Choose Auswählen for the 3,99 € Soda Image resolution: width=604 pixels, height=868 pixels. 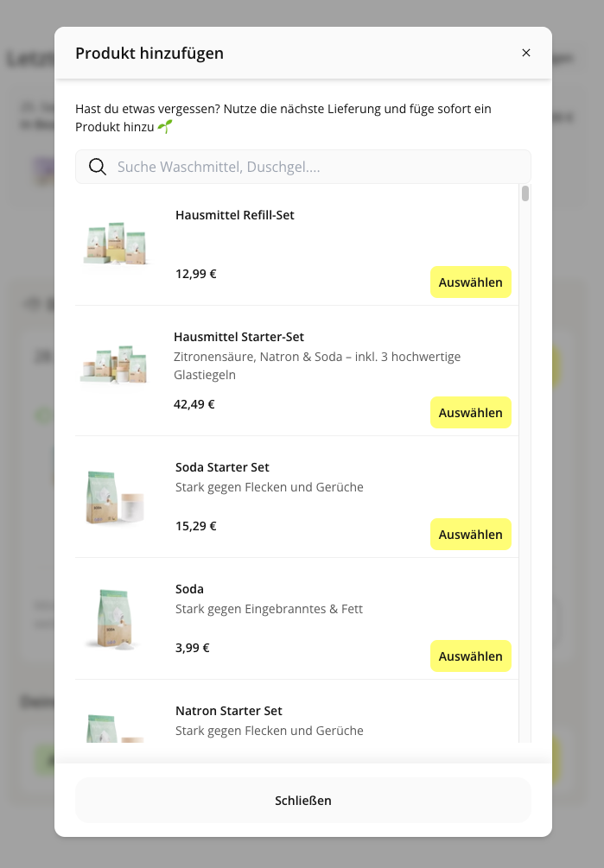(471, 656)
